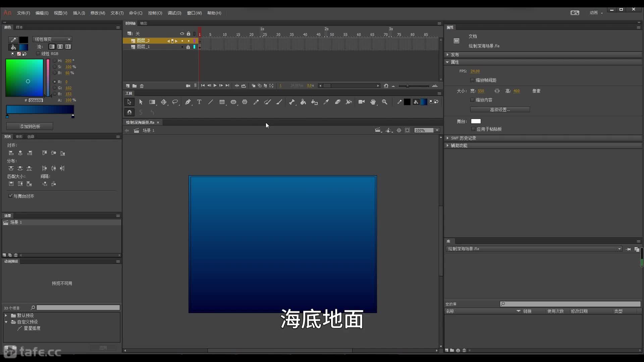Expand the 默认预设 folder
This screenshot has height=362, width=644.
tap(6, 315)
